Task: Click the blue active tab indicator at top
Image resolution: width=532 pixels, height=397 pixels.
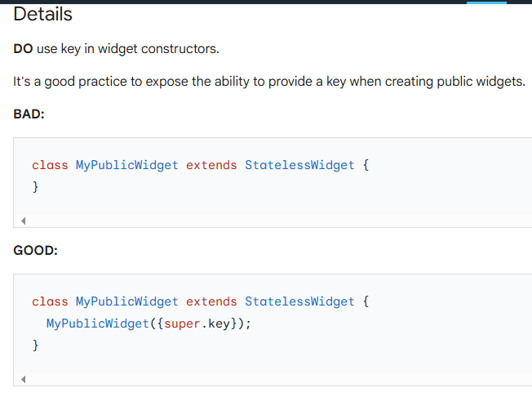Action: (x=486, y=2)
